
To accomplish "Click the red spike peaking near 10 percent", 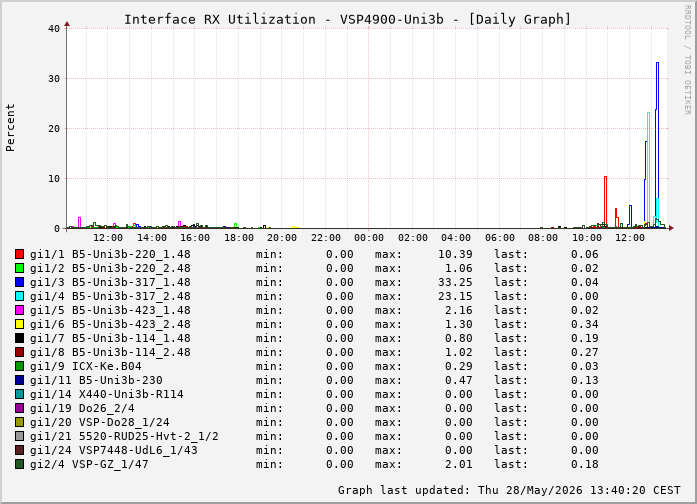I will [605, 200].
